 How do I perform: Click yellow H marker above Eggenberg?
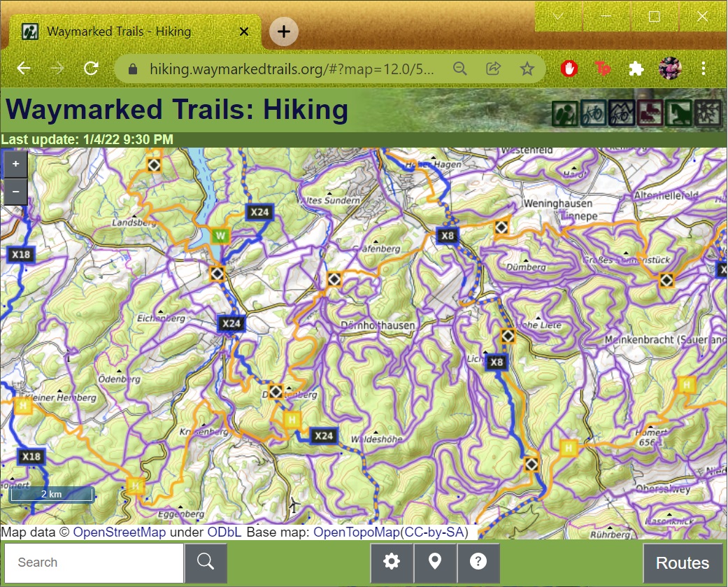pos(135,486)
